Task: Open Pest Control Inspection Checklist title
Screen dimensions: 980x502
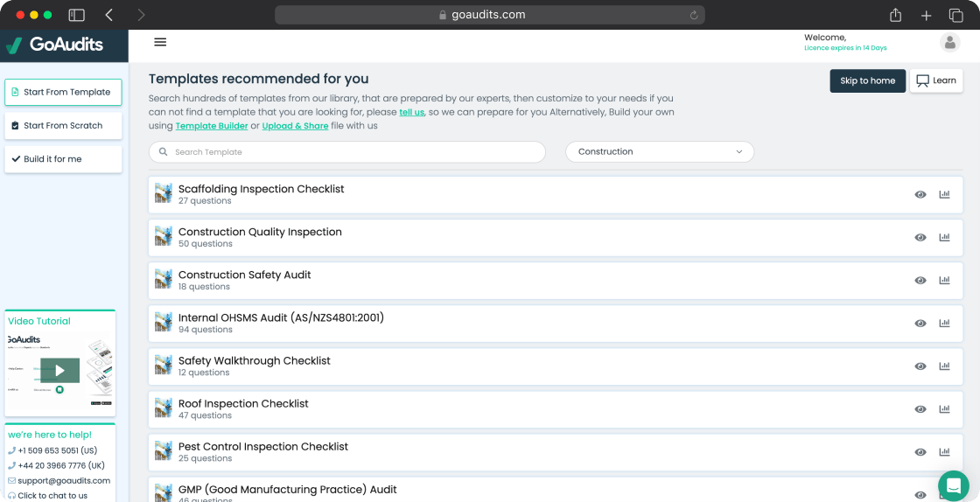Action: click(x=263, y=447)
